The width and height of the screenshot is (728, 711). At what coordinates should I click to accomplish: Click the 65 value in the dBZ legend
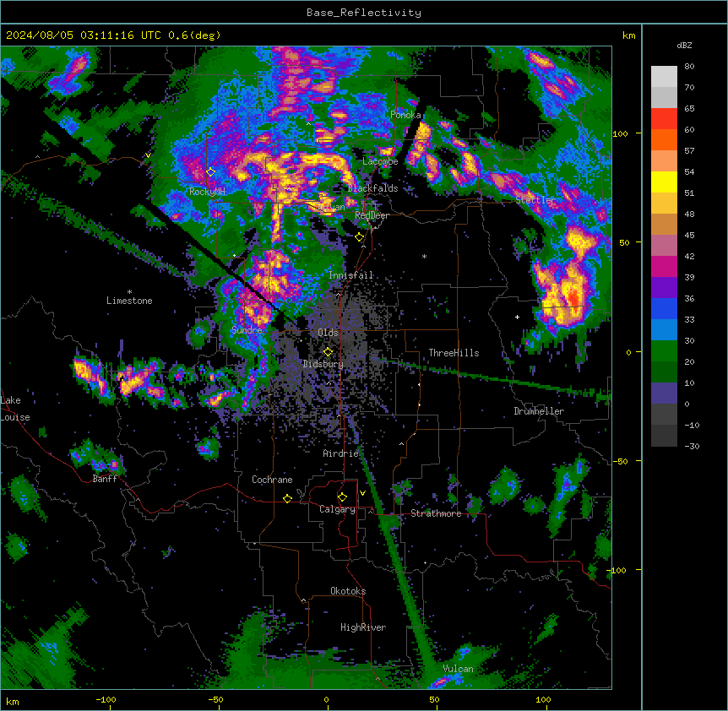click(689, 109)
